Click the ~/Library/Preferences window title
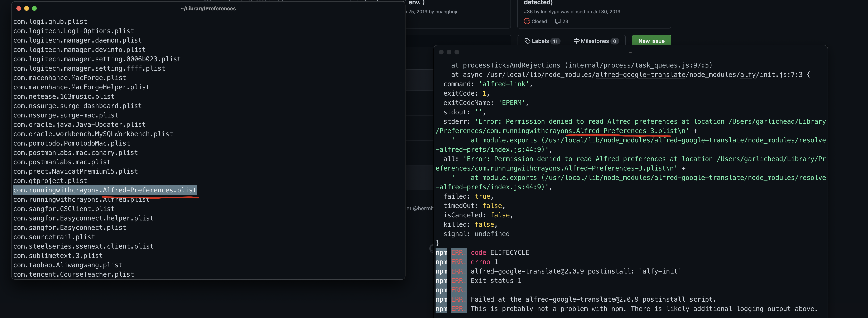The height and width of the screenshot is (318, 868). (x=208, y=8)
